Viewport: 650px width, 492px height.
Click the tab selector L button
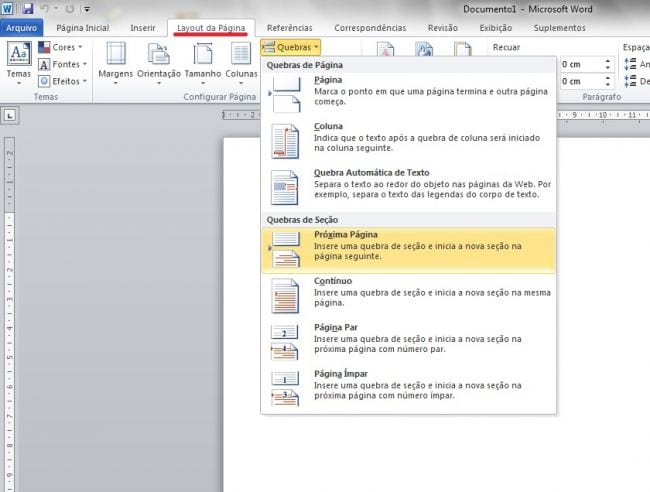pos(10,115)
